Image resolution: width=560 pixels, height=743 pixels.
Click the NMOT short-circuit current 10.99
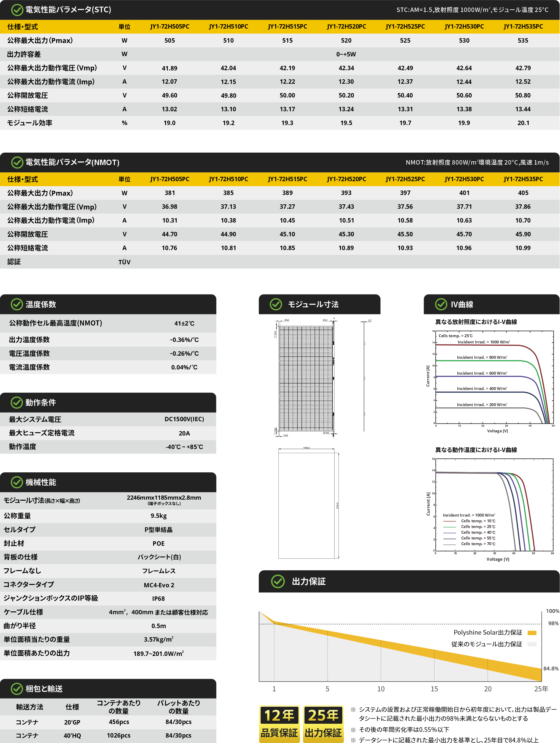point(523,248)
